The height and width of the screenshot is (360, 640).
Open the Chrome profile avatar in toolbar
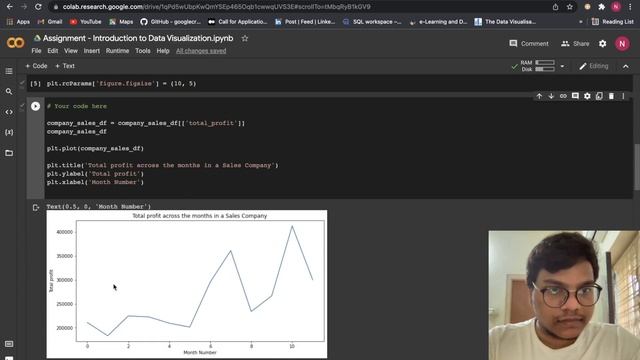[x=616, y=7]
